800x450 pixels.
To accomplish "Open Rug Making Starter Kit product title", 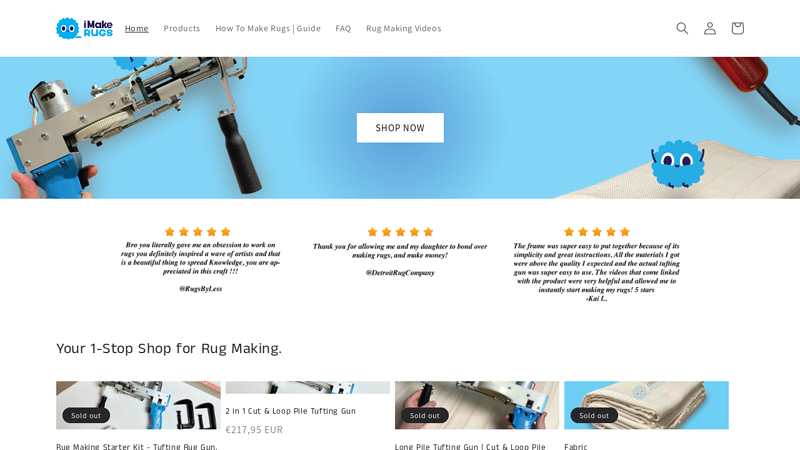I will click(x=137, y=446).
